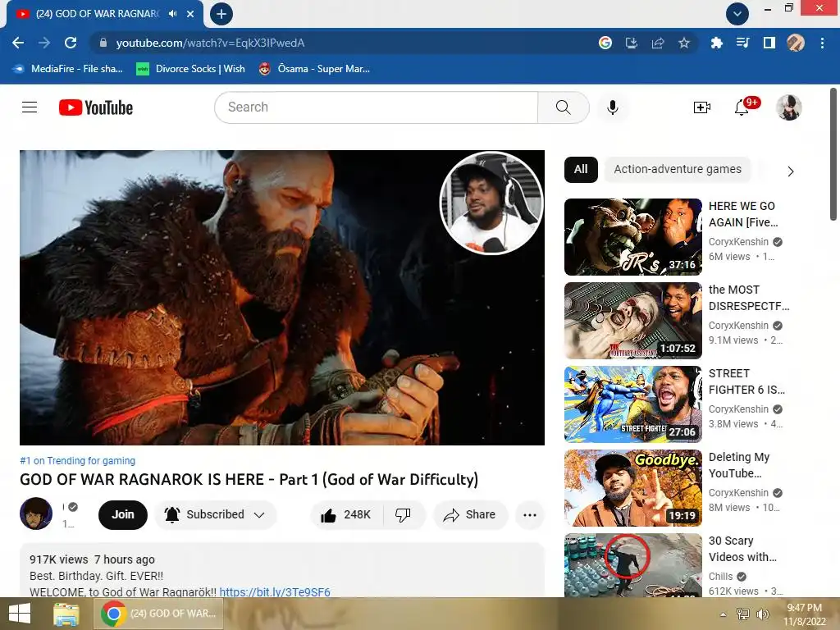The width and height of the screenshot is (840, 630).
Task: Reload the YouTube page
Action: click(x=71, y=43)
